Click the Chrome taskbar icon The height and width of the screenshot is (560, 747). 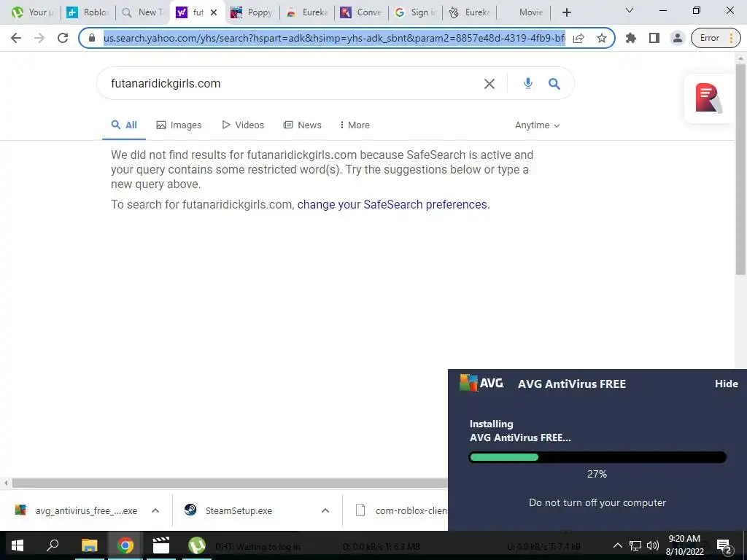click(x=125, y=545)
